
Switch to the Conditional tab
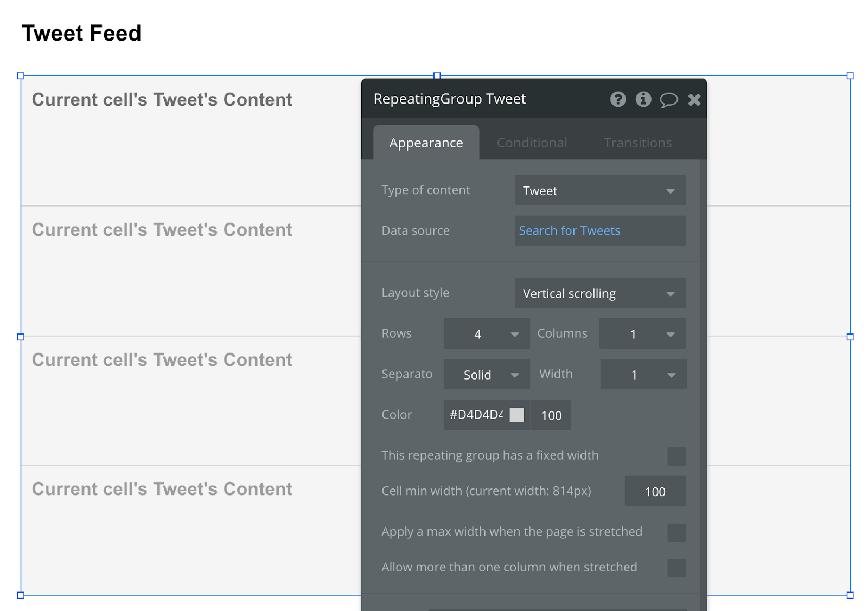[532, 143]
